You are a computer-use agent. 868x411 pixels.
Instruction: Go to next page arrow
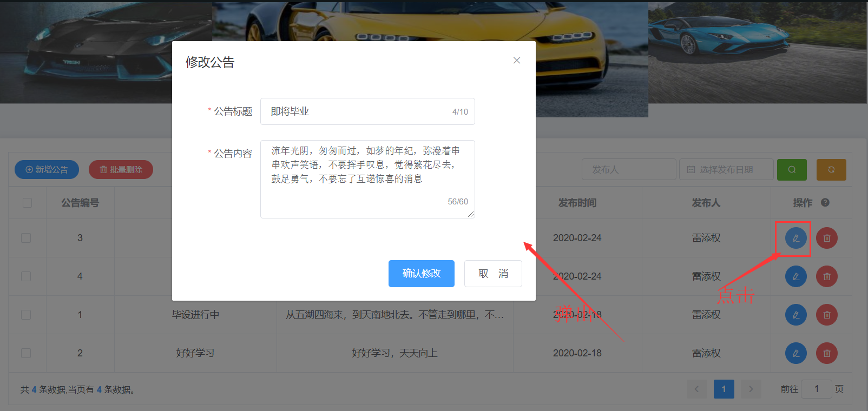751,389
